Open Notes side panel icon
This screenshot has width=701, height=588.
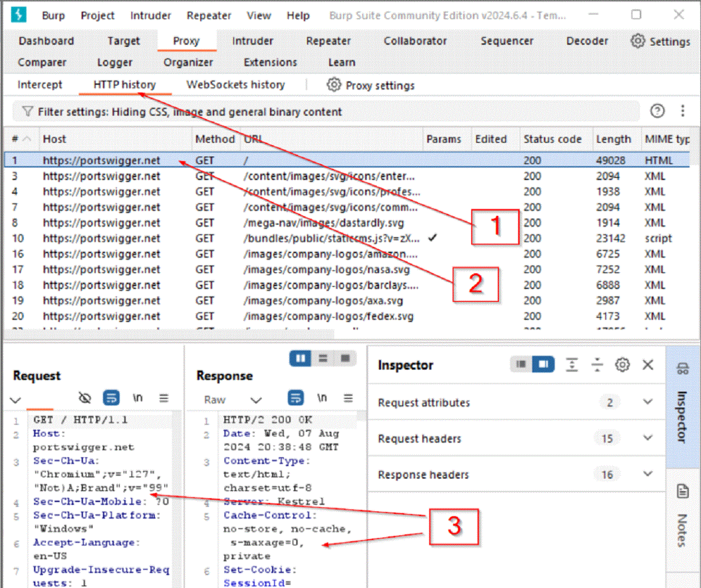(683, 492)
